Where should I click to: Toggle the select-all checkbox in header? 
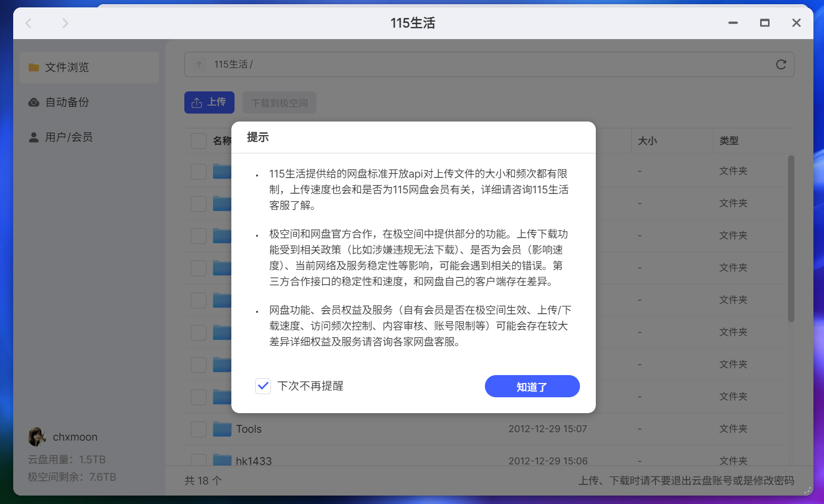[x=199, y=141]
